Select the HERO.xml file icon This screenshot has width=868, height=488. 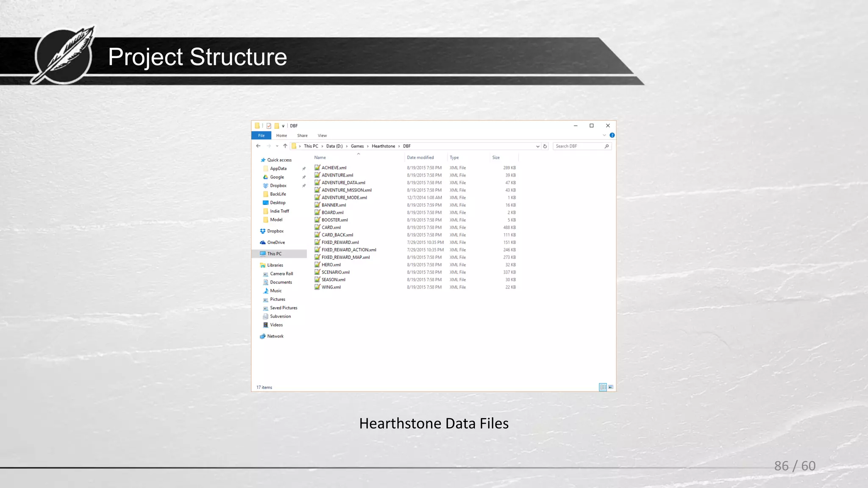317,265
